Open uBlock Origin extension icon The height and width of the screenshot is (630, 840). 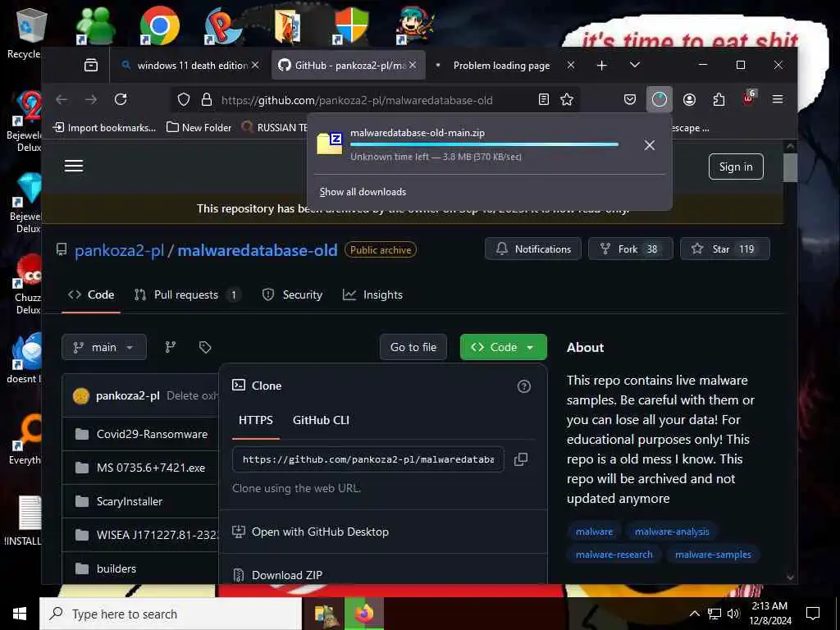pyautogui.click(x=748, y=98)
